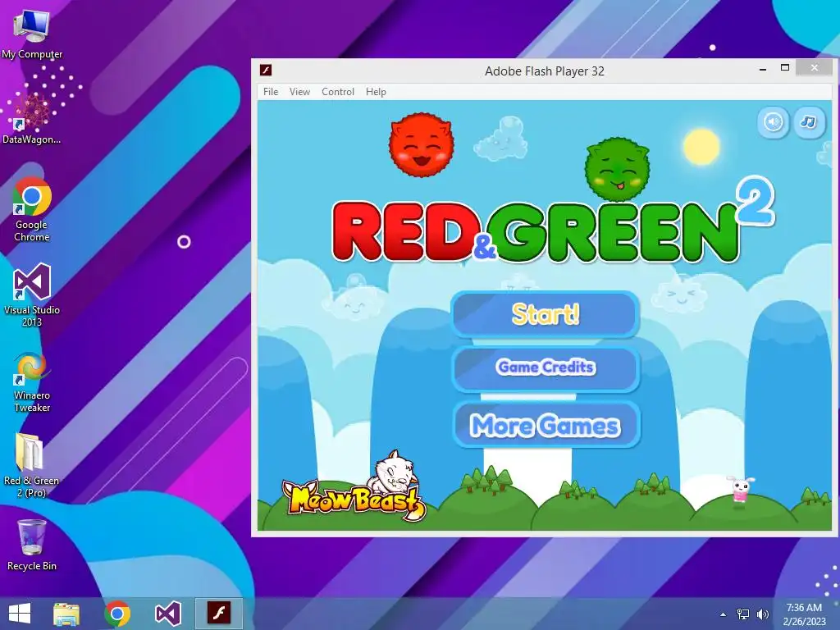
Task: Open Chrome from the taskbar
Action: click(x=117, y=614)
